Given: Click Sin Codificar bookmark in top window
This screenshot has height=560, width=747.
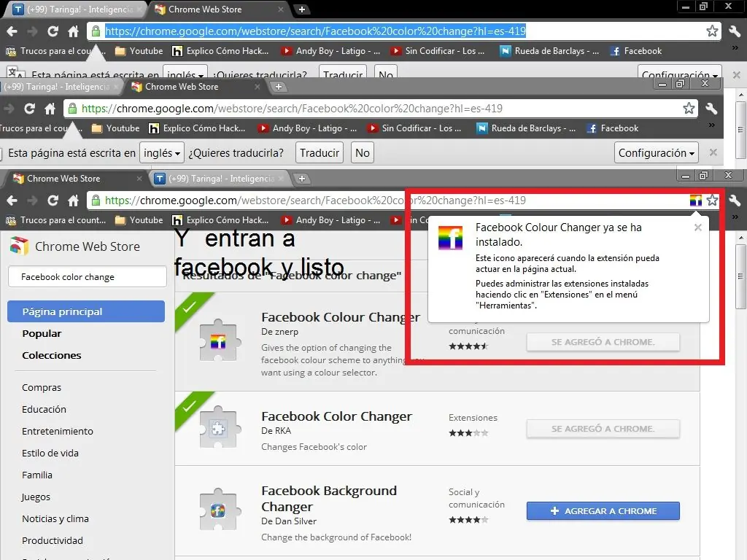Looking at the screenshot, I should point(438,51).
